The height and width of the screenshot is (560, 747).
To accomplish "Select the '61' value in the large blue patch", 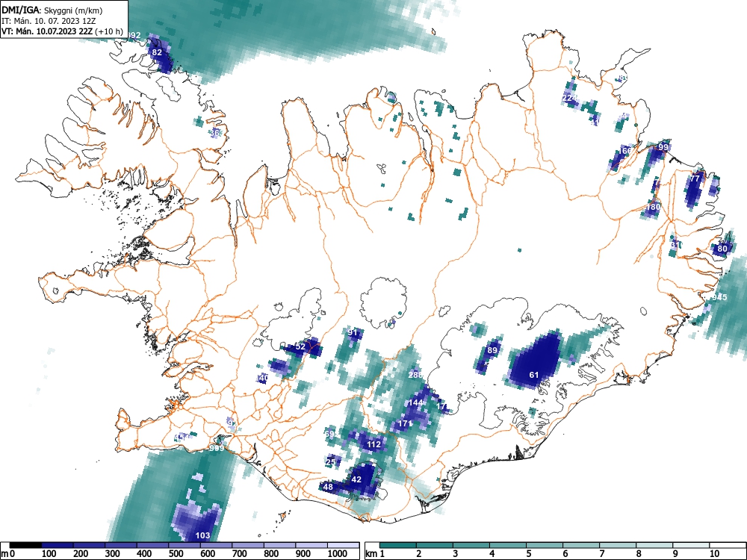I will (534, 375).
